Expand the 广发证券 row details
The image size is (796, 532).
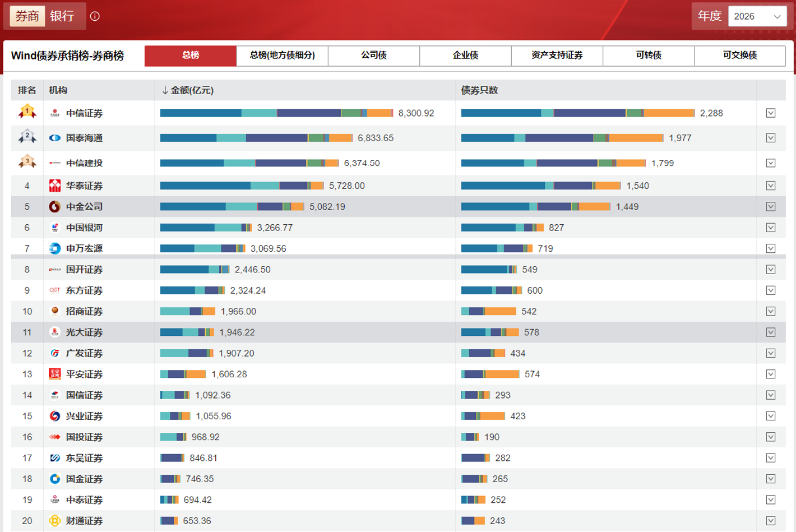tap(771, 353)
